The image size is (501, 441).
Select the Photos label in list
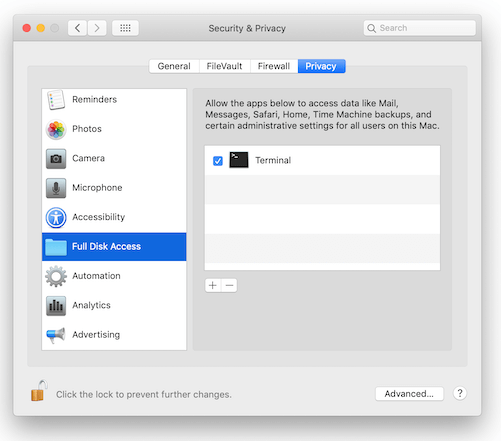click(x=87, y=129)
